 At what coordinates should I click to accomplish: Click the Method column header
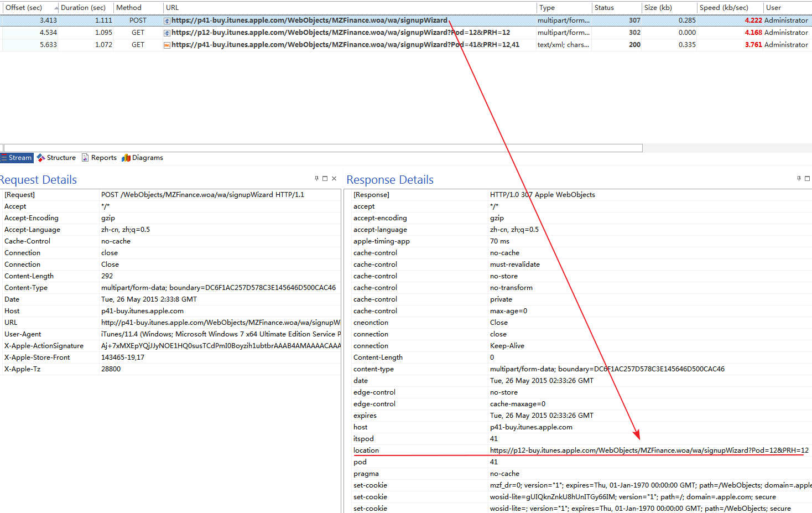129,8
